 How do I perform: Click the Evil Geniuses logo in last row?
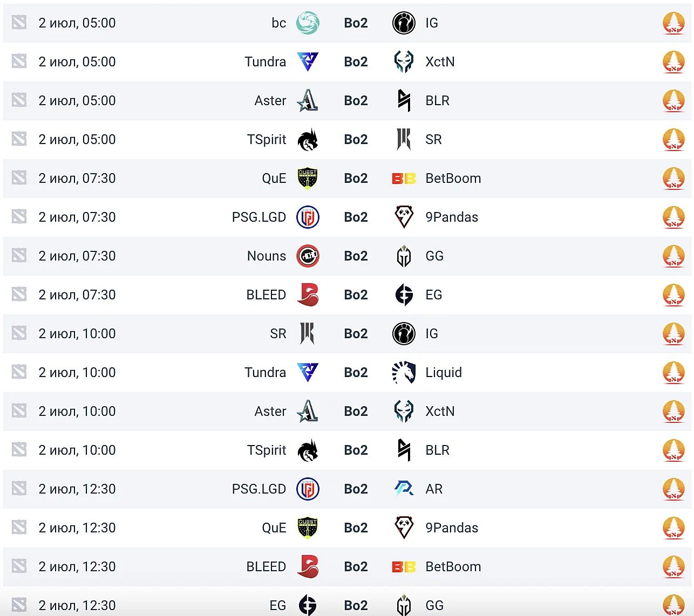tap(308, 605)
